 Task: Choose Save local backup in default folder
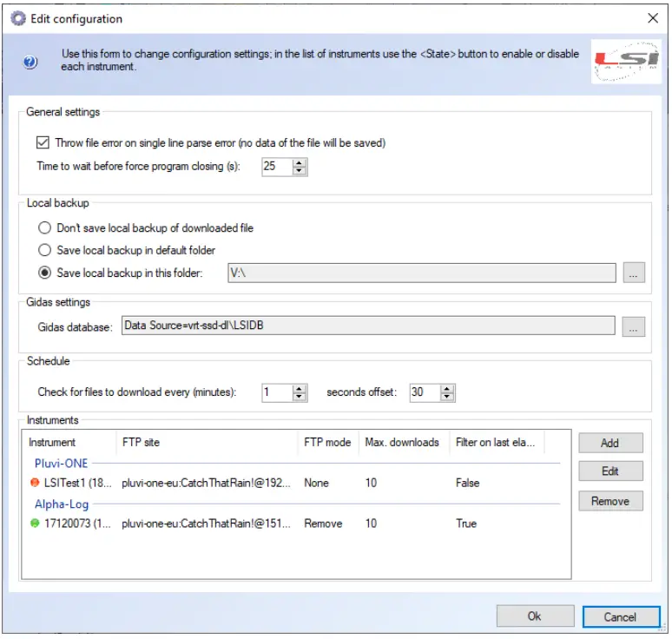coord(43,250)
